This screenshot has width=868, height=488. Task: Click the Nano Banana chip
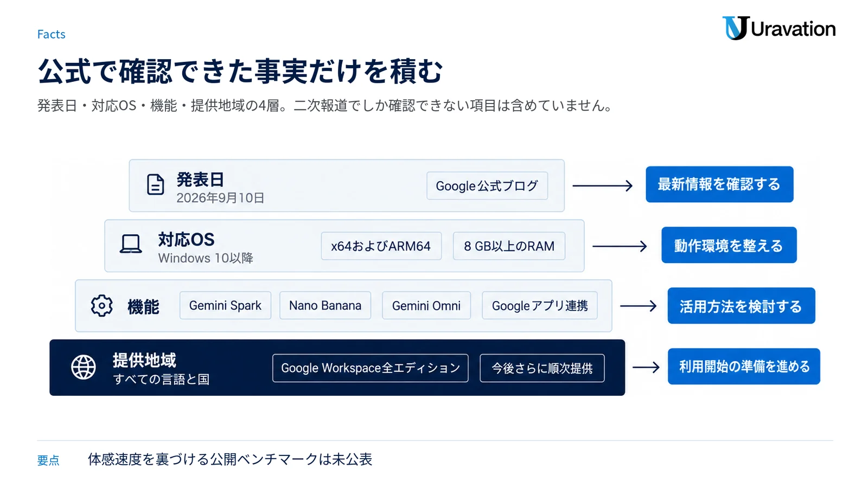[x=325, y=305]
